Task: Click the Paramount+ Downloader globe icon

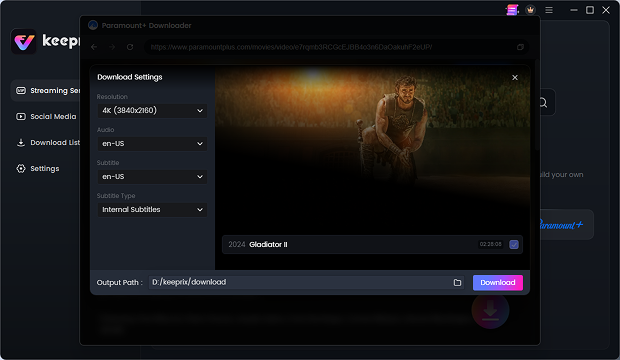Action: (x=93, y=25)
